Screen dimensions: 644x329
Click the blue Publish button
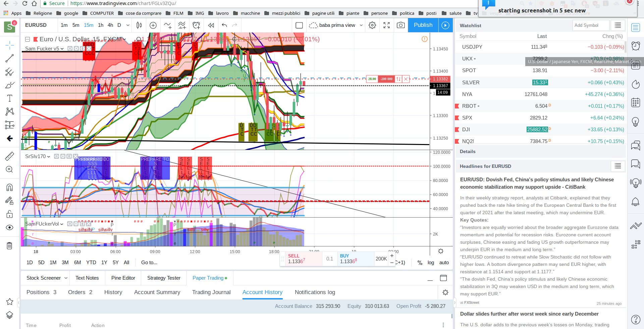point(423,25)
